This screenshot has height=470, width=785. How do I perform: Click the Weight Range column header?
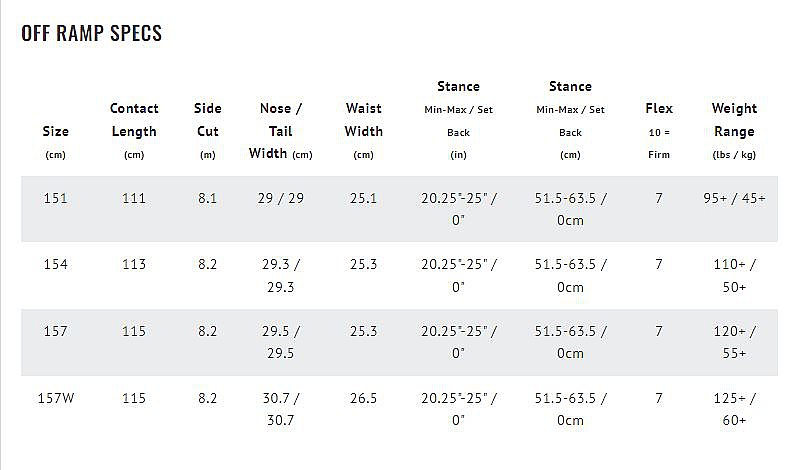[x=734, y=120]
